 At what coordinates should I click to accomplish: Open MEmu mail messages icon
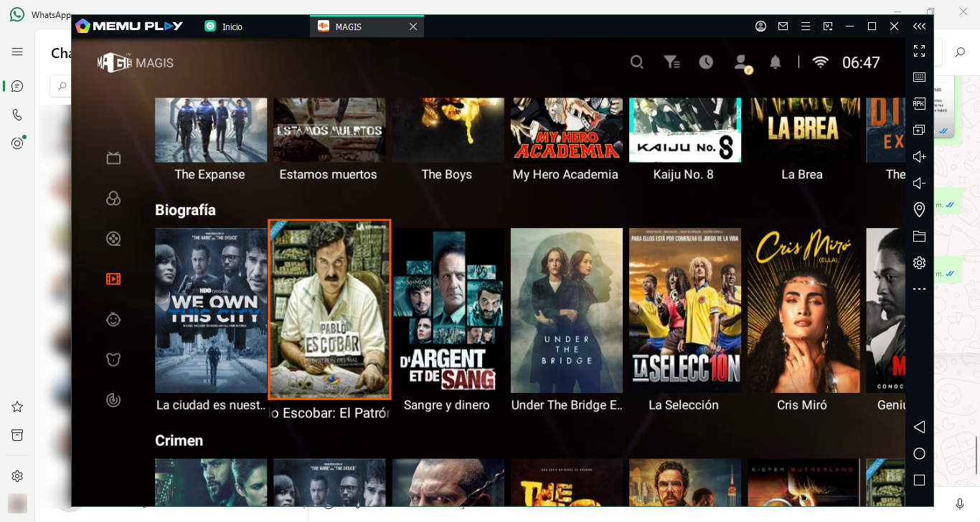pos(783,27)
